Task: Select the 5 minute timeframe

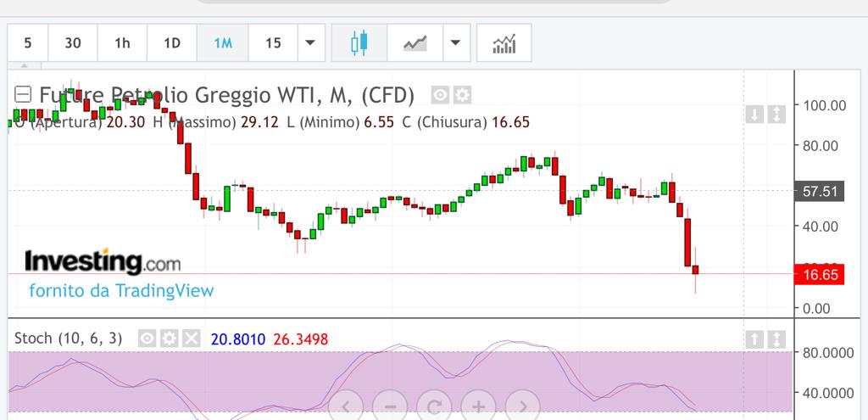Action: tap(28, 42)
